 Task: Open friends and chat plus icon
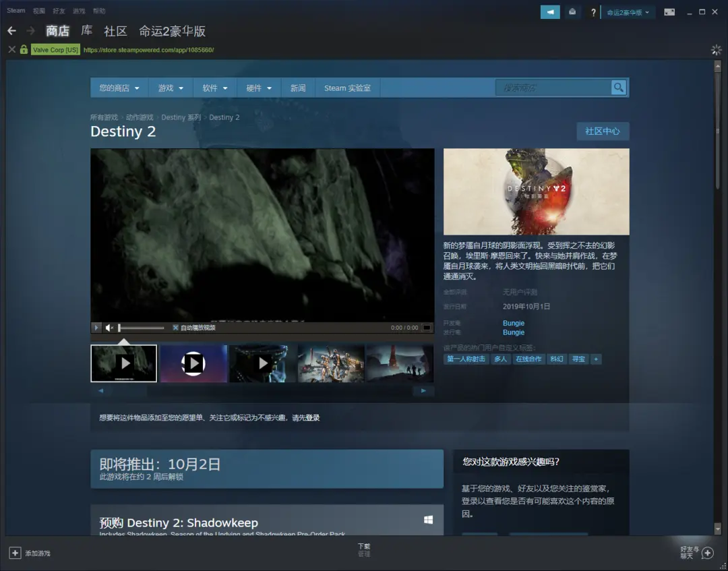coord(708,552)
